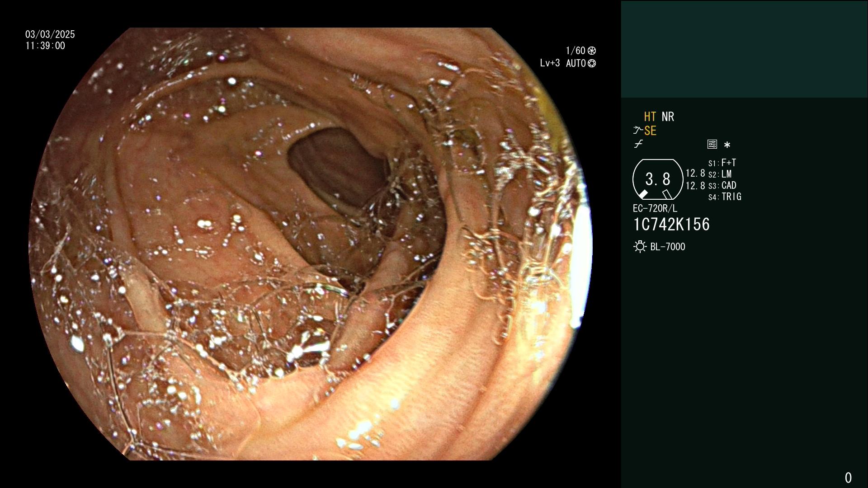Click the asterisk indicator

pyautogui.click(x=727, y=145)
